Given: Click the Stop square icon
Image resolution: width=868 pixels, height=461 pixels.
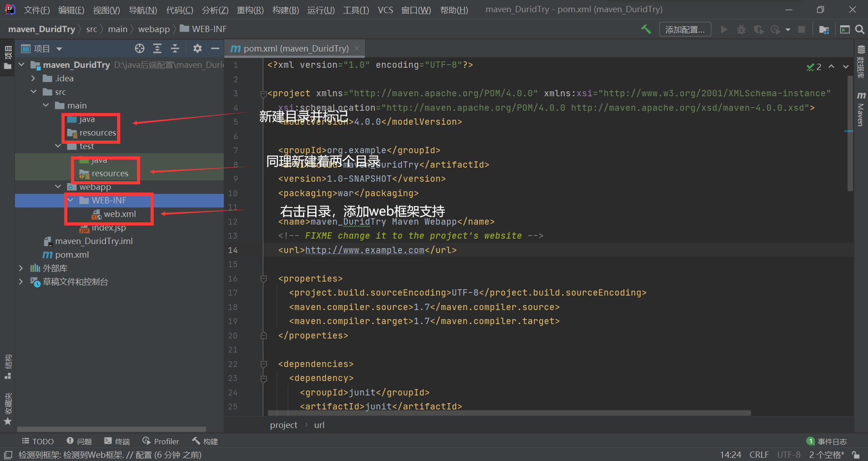Looking at the screenshot, I should point(802,29).
